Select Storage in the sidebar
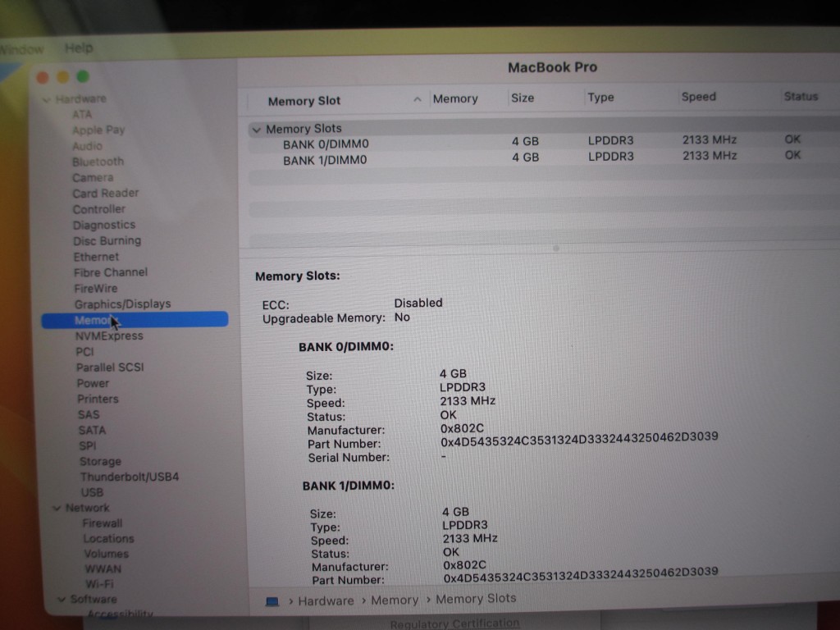The image size is (840, 630). pyautogui.click(x=100, y=461)
